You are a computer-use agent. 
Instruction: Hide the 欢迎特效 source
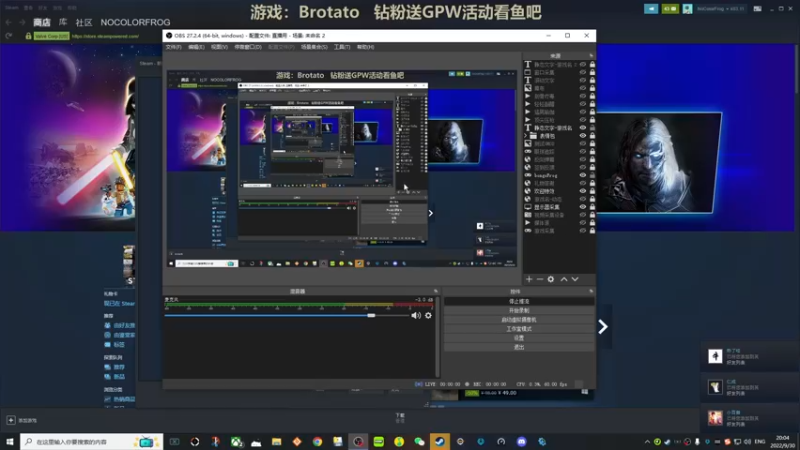pos(583,191)
